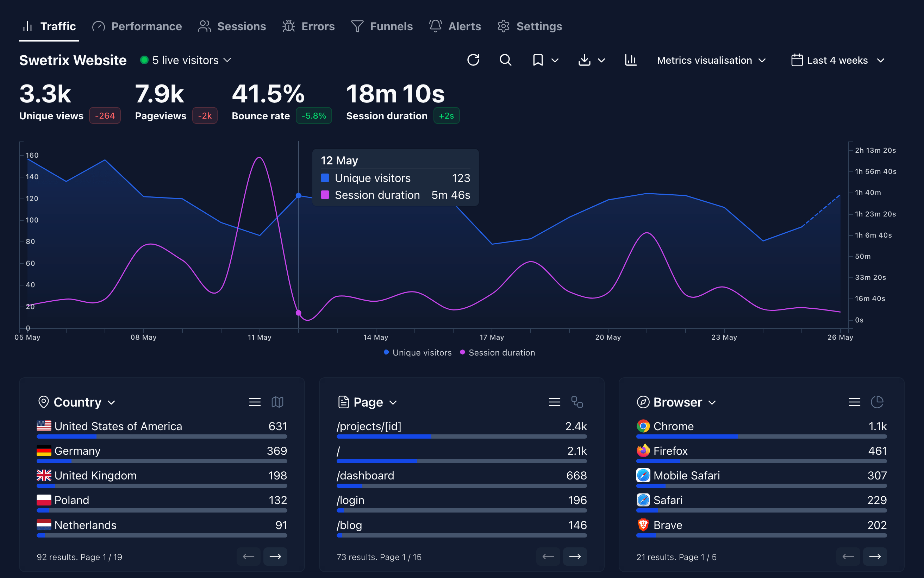Viewport: 924px width, 578px height.
Task: Open the Last 4 weeks date range dropdown
Action: 837,60
